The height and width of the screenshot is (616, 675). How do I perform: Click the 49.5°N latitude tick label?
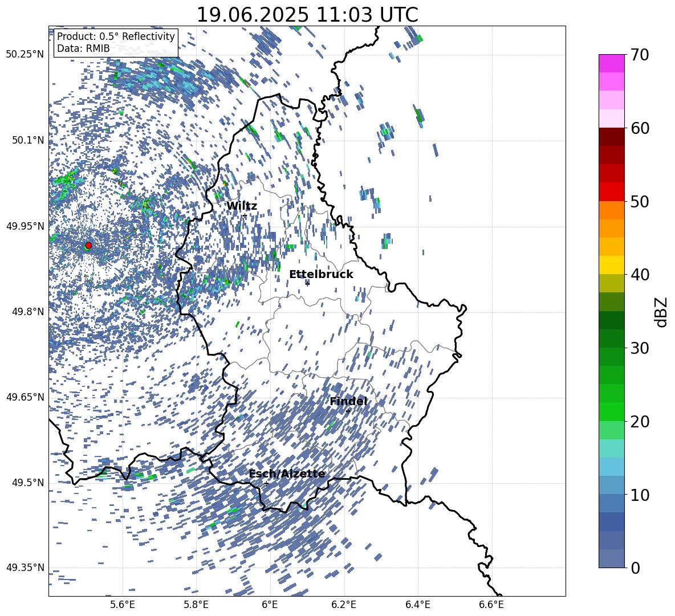[28, 483]
